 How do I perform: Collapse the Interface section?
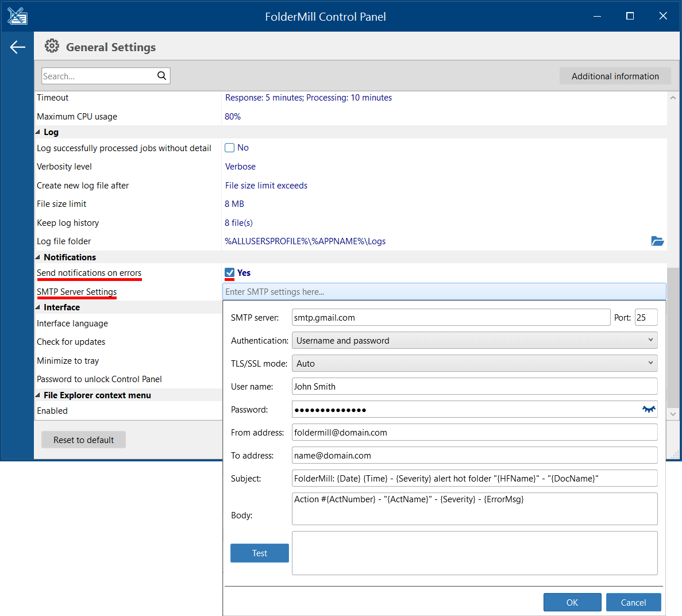(x=38, y=307)
